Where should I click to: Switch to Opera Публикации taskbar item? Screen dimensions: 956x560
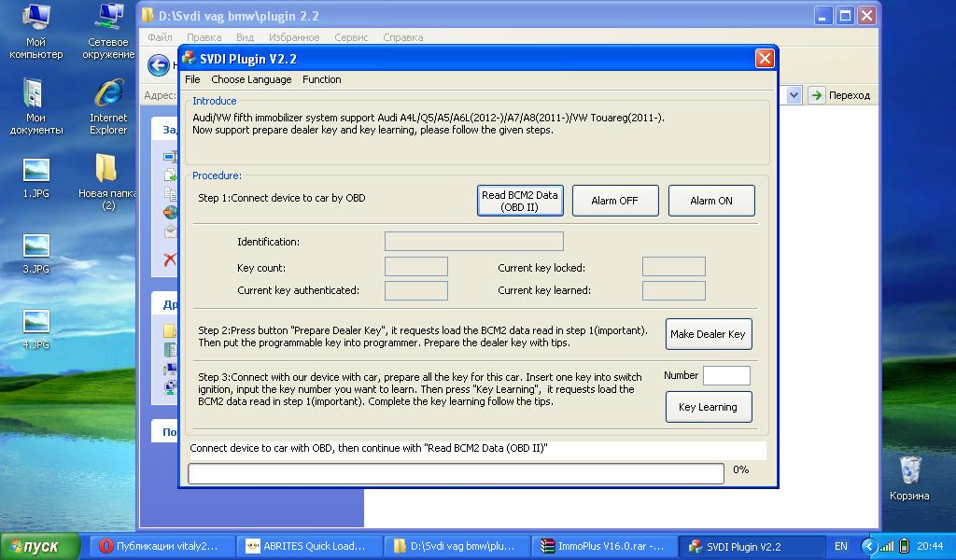[162, 546]
